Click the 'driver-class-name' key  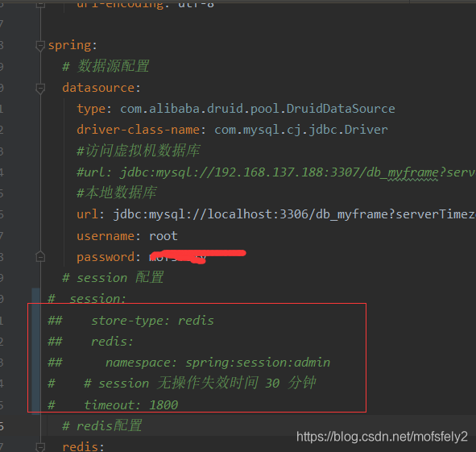pos(138,130)
